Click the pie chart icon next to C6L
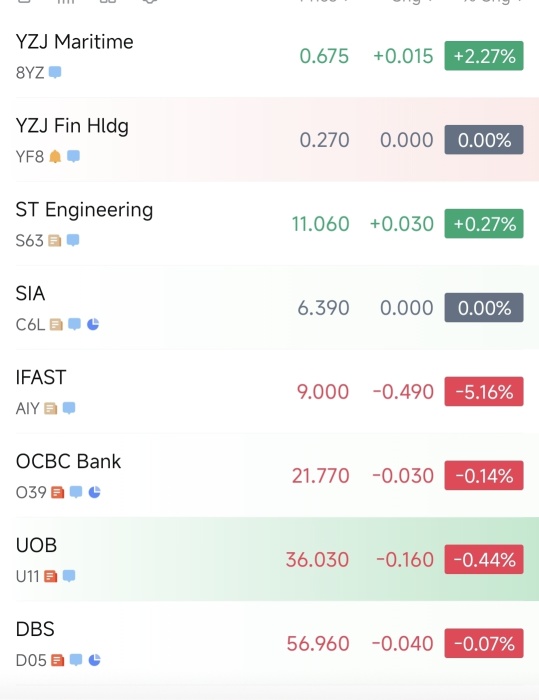Screen dimensions: 539x700 [x=93, y=324]
